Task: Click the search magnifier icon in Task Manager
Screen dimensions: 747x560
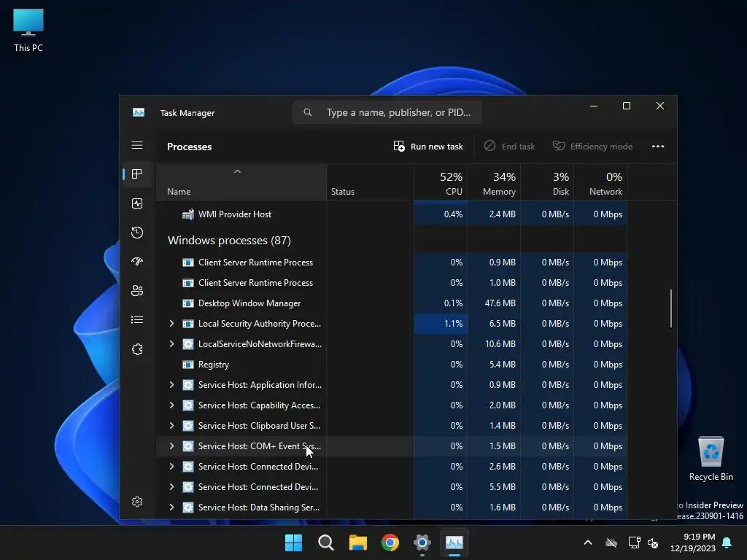Action: (x=308, y=112)
